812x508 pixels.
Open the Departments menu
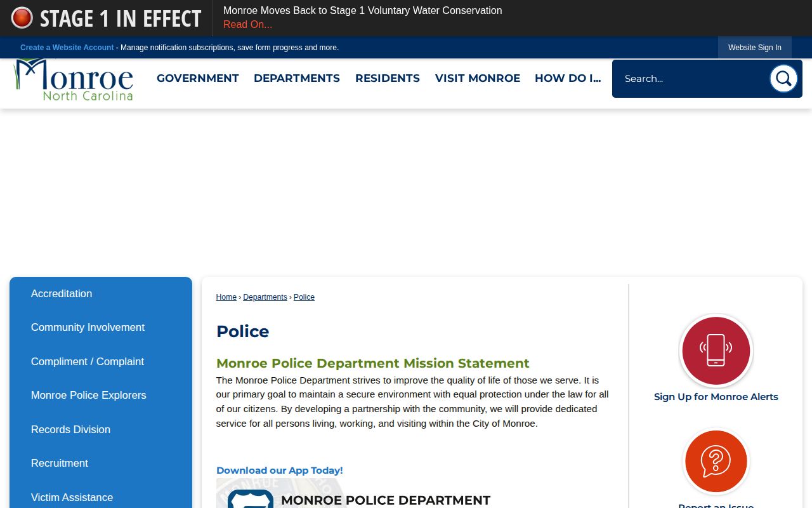(x=297, y=78)
